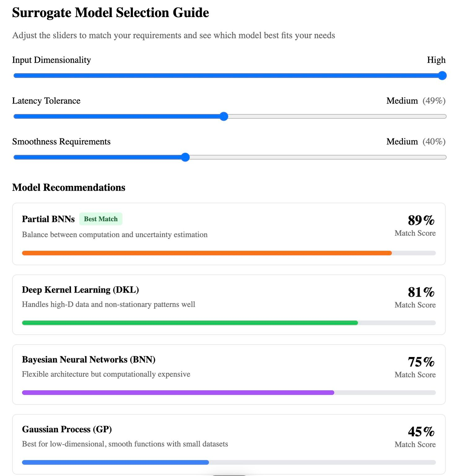The width and height of the screenshot is (455, 476).
Task: Click the 75% match score
Action: click(421, 362)
